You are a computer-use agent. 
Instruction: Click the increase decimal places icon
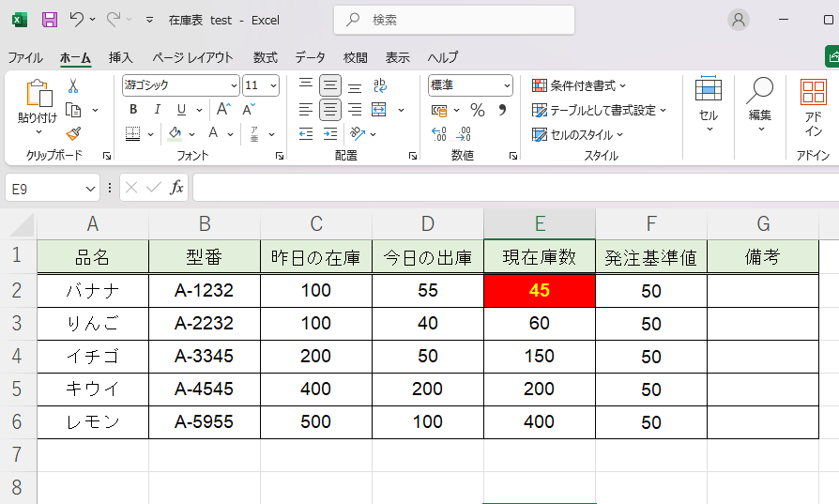[x=439, y=134]
